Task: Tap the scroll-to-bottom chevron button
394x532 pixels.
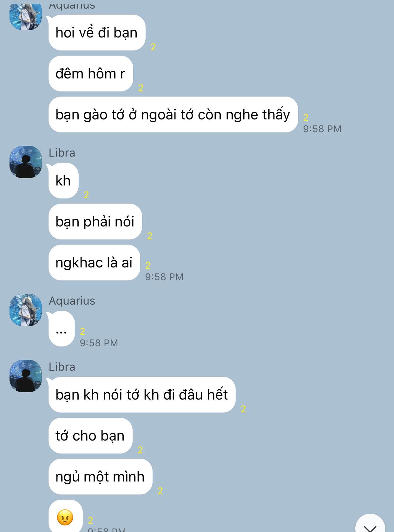Action: click(x=370, y=523)
